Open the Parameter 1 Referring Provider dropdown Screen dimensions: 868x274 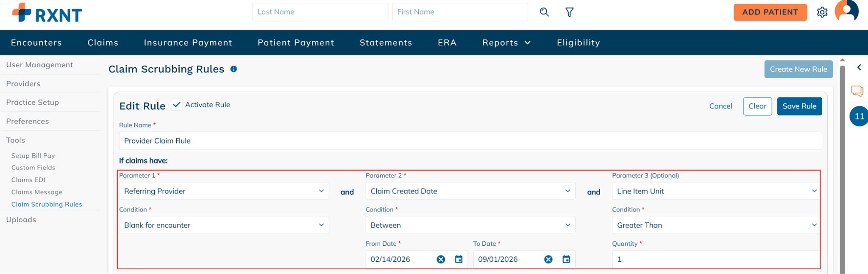pos(224,191)
